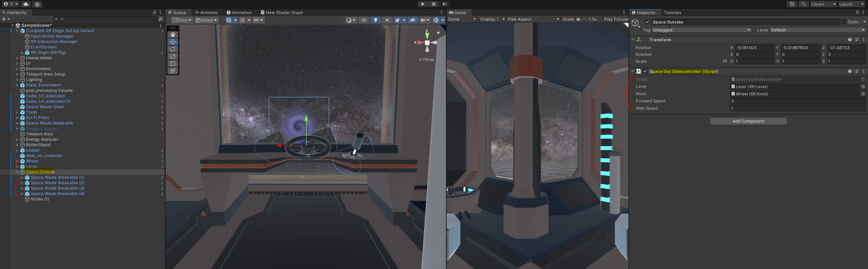Open the Tag dropdown

(x=701, y=30)
